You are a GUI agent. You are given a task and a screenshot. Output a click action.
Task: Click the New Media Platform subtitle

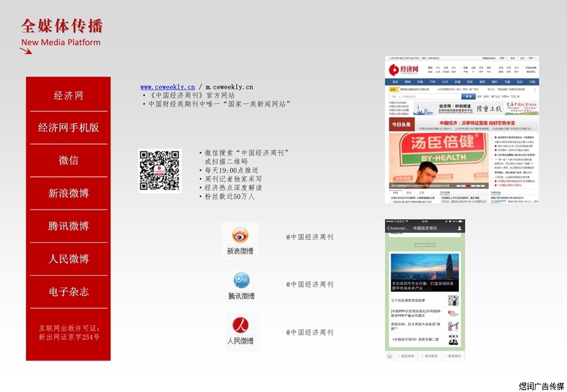pyautogui.click(x=60, y=42)
